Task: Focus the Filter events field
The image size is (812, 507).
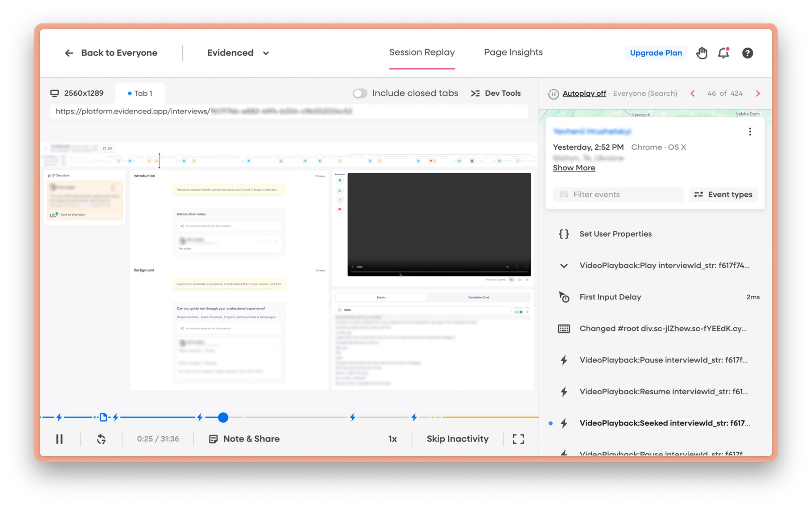Action: coord(618,195)
